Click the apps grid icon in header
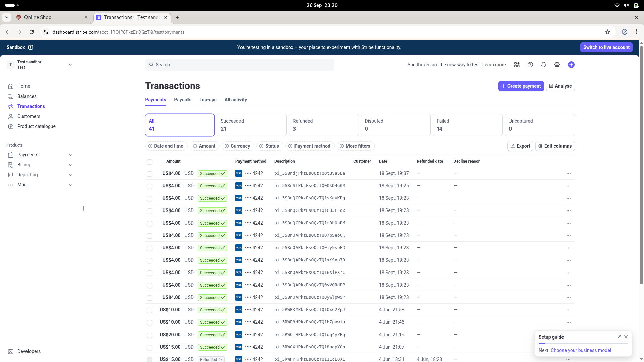644x362 pixels. click(x=517, y=65)
